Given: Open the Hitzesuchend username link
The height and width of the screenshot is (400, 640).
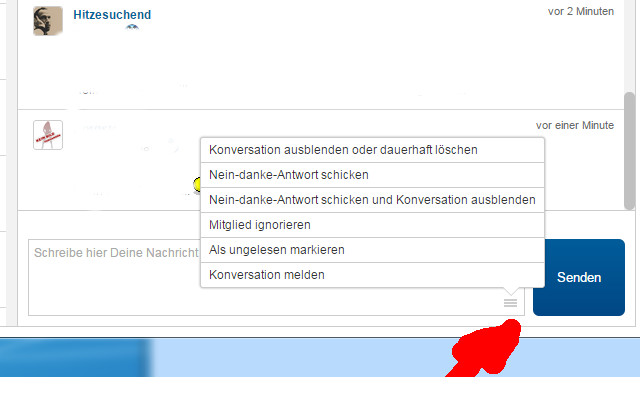Looking at the screenshot, I should pos(112,16).
